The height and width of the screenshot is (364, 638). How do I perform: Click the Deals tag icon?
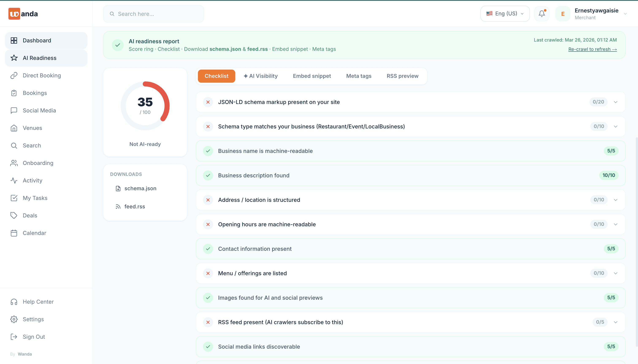click(14, 216)
